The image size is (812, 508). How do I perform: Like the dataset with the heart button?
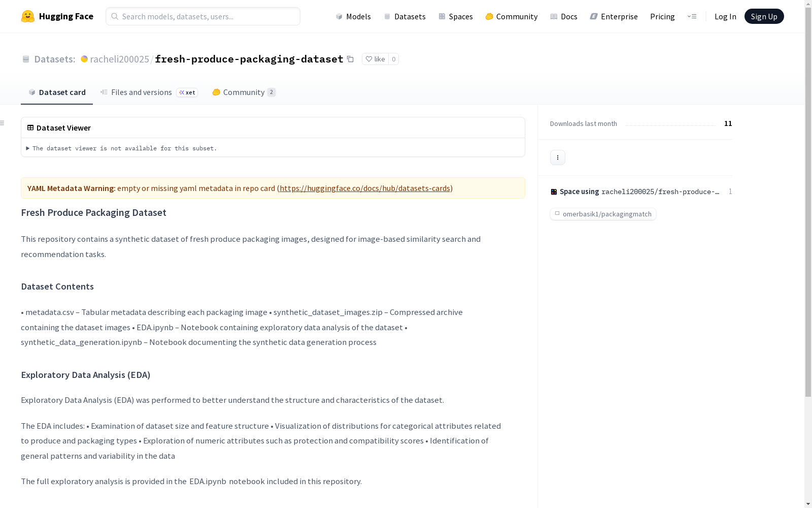click(375, 59)
